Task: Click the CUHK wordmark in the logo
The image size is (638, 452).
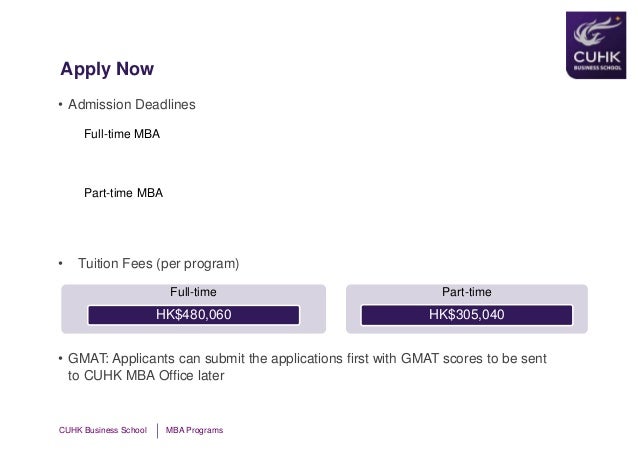Action: 597,57
